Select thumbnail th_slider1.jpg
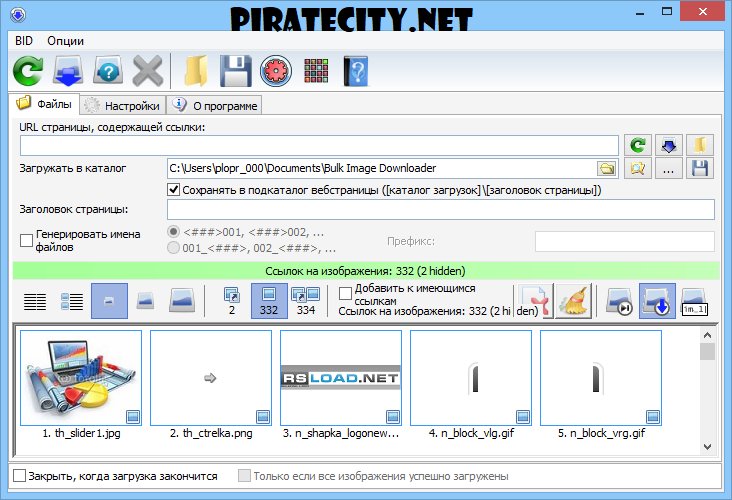The height and width of the screenshot is (500, 732). [x=81, y=378]
